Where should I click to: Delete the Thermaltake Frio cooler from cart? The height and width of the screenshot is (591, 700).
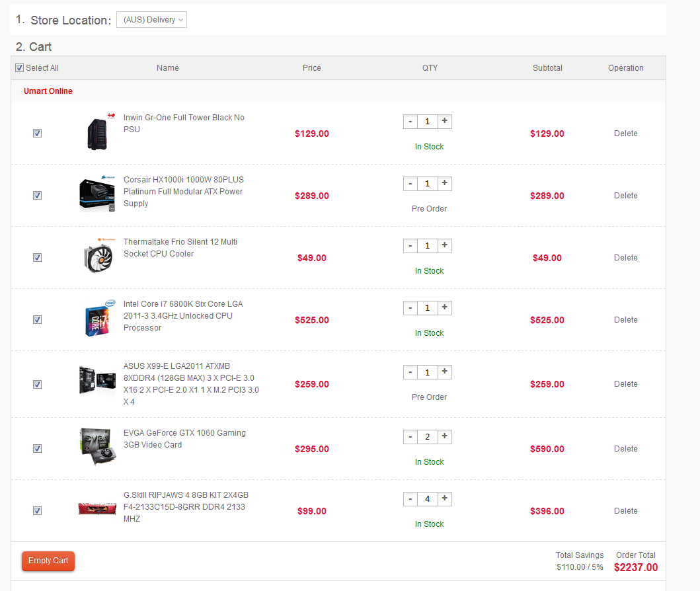[625, 258]
